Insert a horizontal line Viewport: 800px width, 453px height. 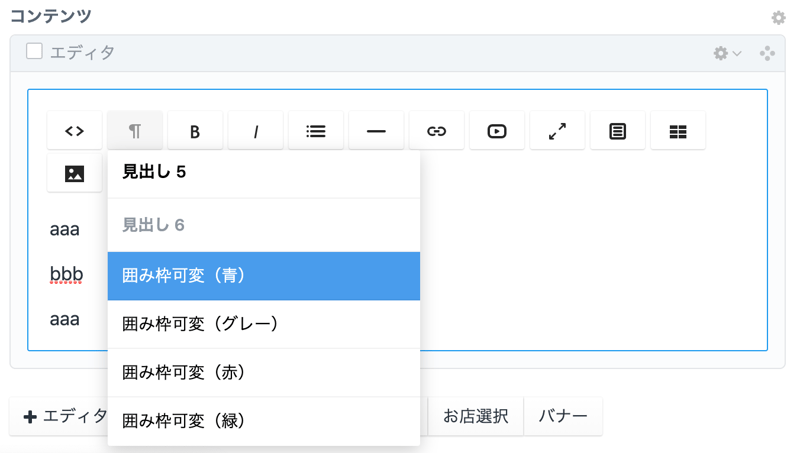tap(376, 131)
